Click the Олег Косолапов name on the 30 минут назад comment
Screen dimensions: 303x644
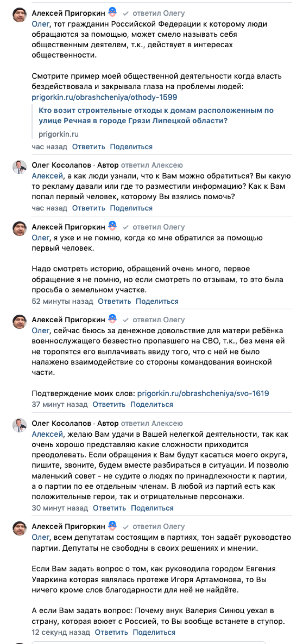[x=61, y=423]
